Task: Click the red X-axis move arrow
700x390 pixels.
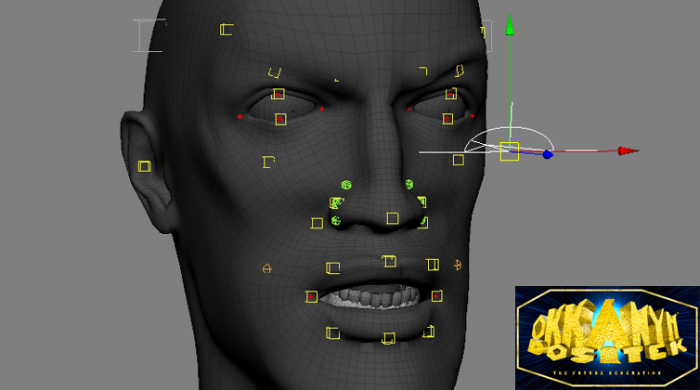Action: click(x=628, y=151)
